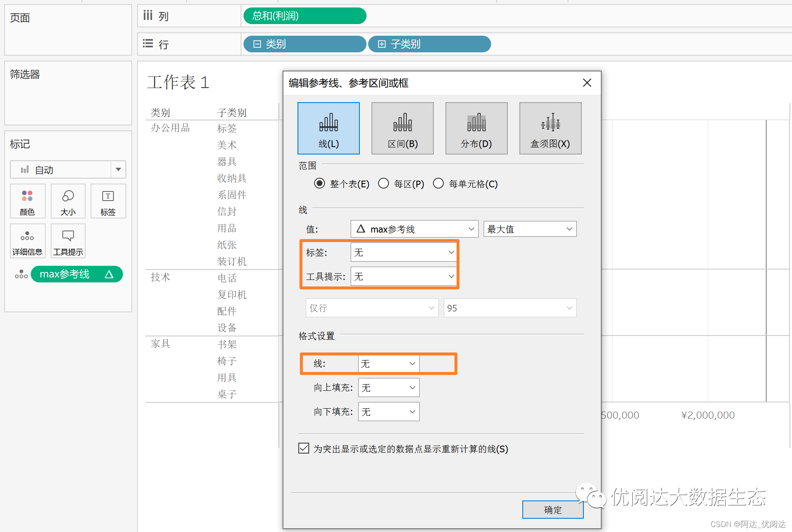Click the delta icon on max参考线 pill

coord(109,274)
